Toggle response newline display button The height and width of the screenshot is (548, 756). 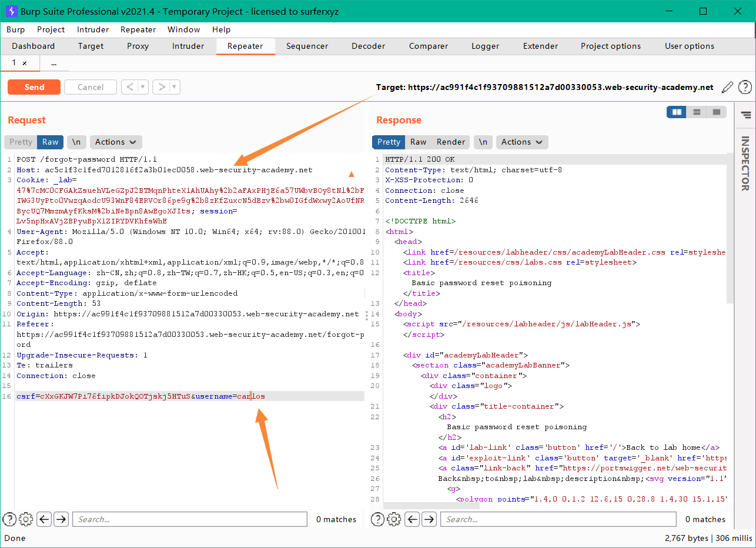(x=483, y=142)
